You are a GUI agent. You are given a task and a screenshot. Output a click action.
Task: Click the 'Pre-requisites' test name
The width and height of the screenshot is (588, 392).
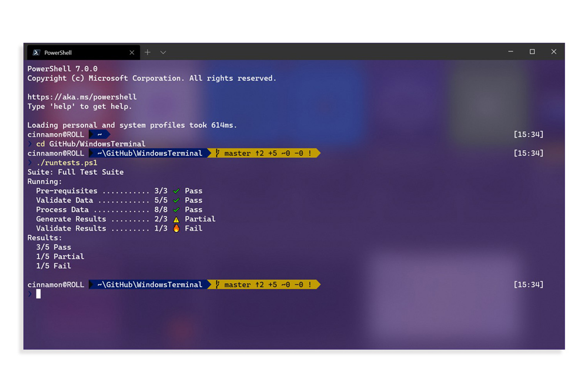coord(66,191)
